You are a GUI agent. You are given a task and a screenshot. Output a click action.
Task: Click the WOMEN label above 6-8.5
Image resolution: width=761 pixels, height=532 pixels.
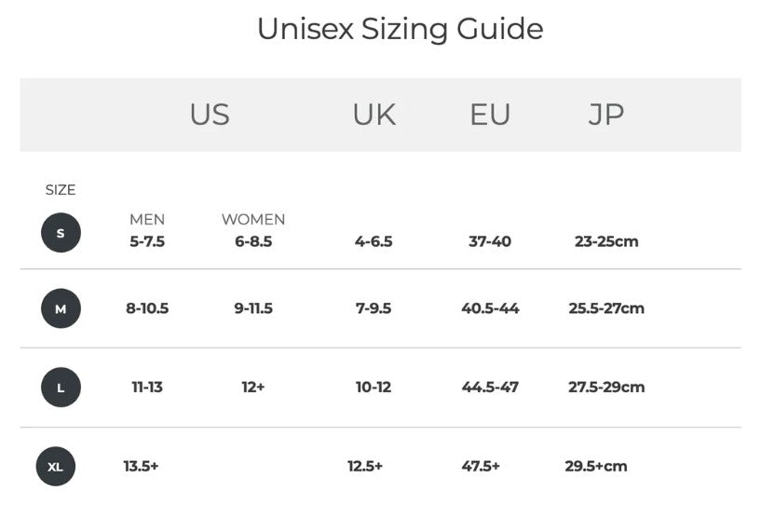pyautogui.click(x=253, y=220)
